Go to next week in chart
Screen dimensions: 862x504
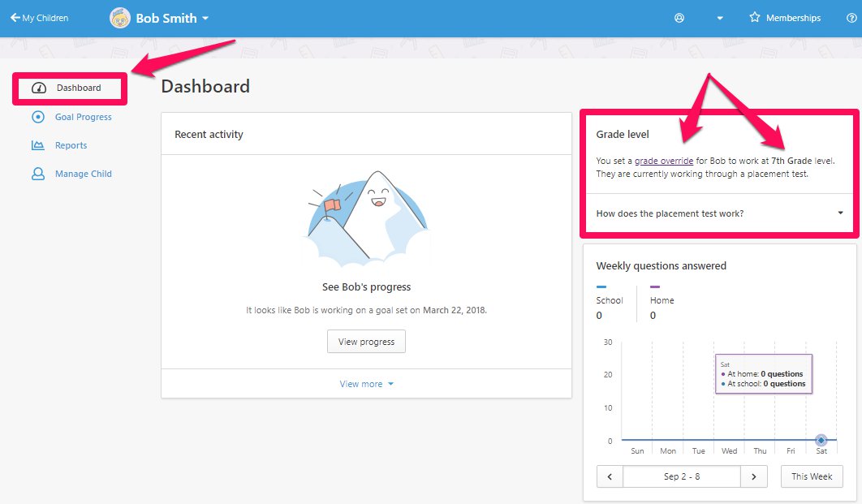754,476
